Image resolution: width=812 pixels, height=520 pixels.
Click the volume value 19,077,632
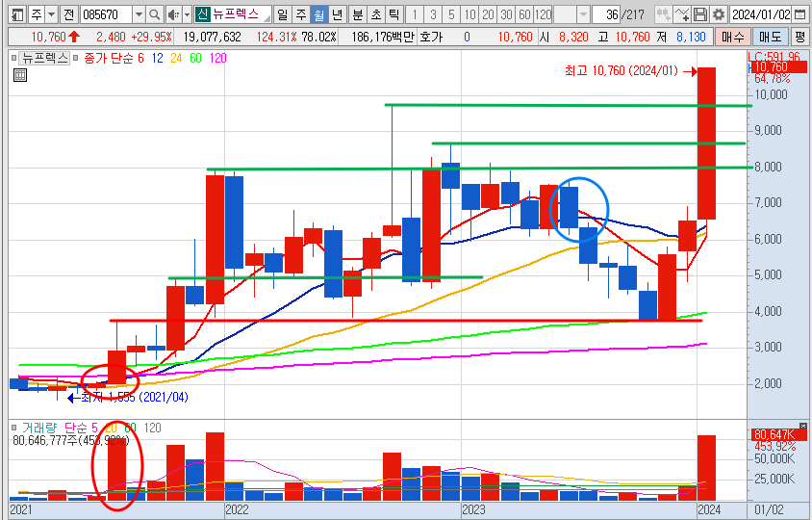(x=213, y=37)
